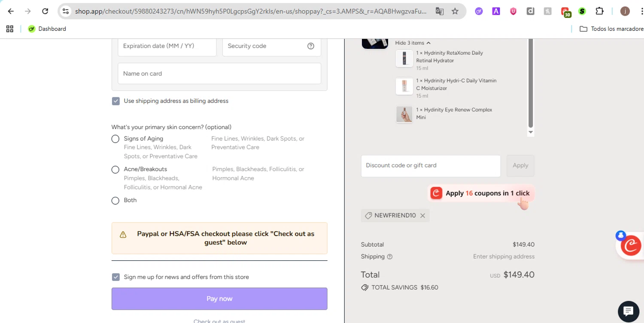Click the TOTAL SAVINGS $16.60 text
644x323 pixels.
404,287
